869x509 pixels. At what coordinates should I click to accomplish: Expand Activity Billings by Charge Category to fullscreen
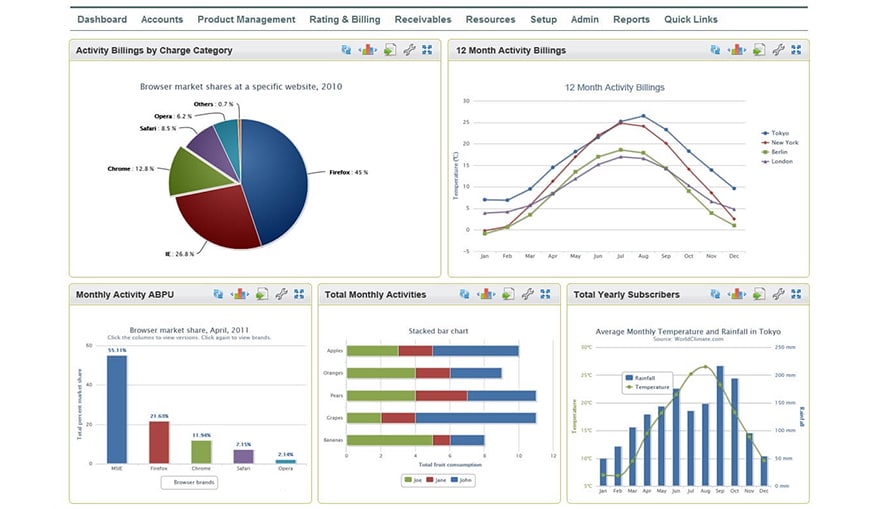[x=427, y=50]
